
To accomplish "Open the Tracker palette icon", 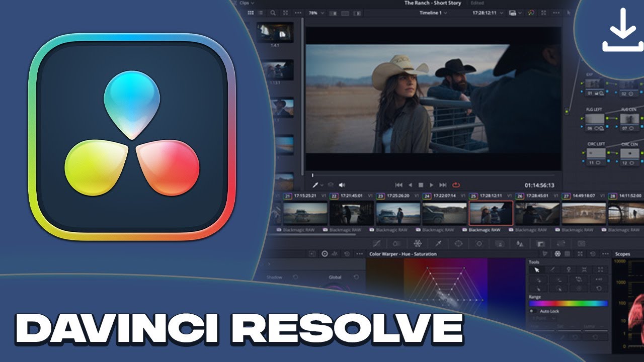I will coord(479,243).
